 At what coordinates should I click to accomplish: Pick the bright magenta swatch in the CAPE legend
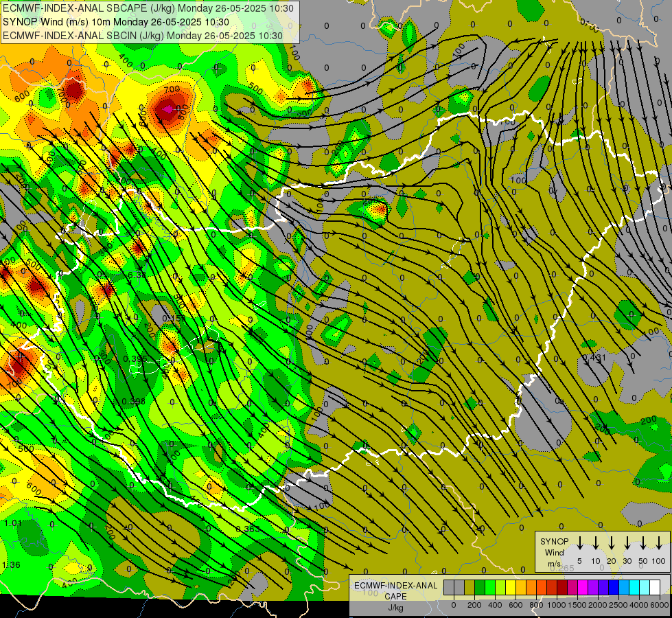coord(583,587)
